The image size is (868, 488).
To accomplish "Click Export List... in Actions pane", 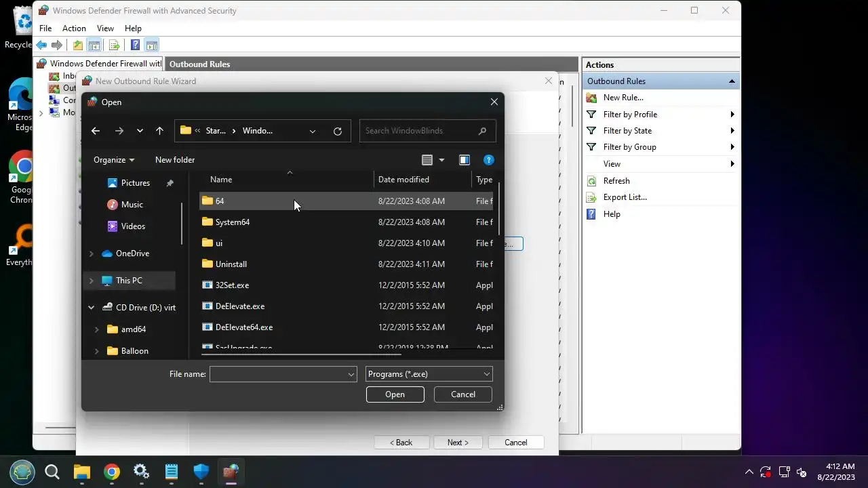I will (625, 197).
